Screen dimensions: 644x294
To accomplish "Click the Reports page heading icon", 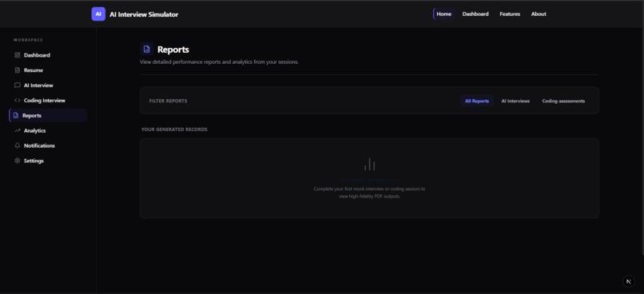I will click(x=147, y=50).
